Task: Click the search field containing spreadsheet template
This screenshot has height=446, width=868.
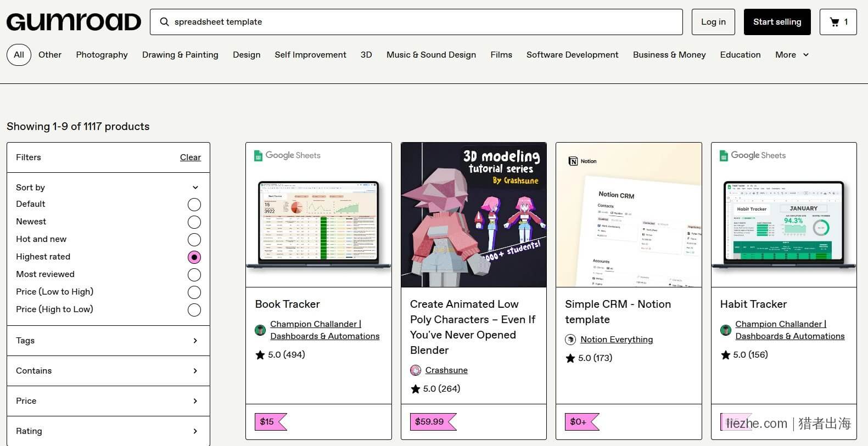Action: point(416,22)
